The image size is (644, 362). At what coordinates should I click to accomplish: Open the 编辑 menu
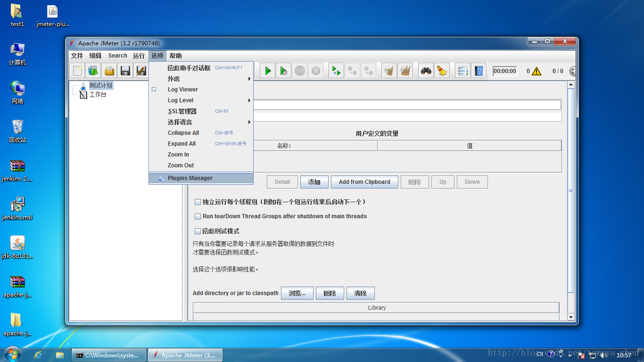95,56
